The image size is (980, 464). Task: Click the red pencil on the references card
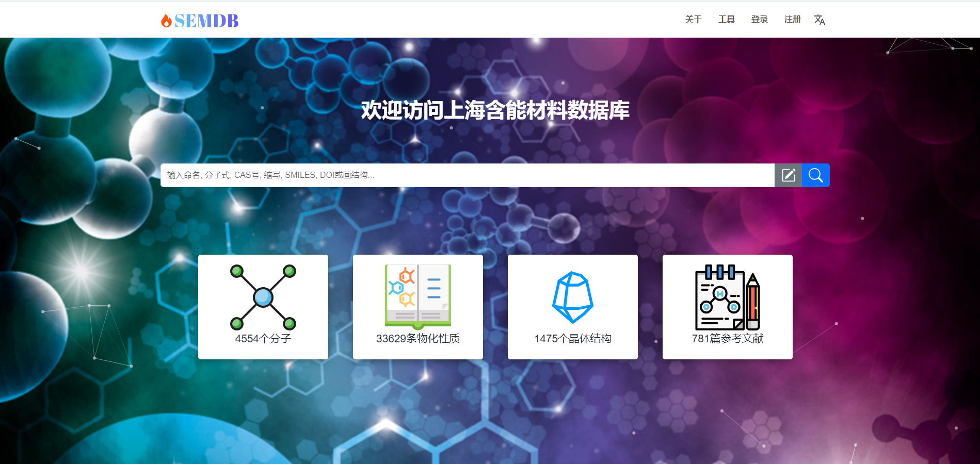tap(753, 302)
